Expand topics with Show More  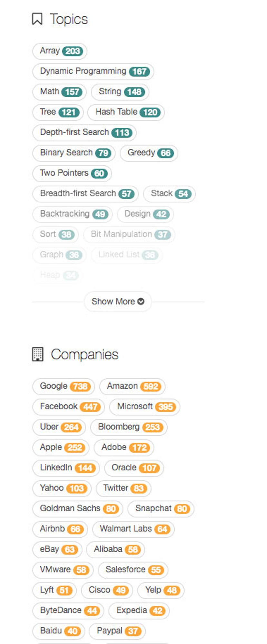click(118, 301)
